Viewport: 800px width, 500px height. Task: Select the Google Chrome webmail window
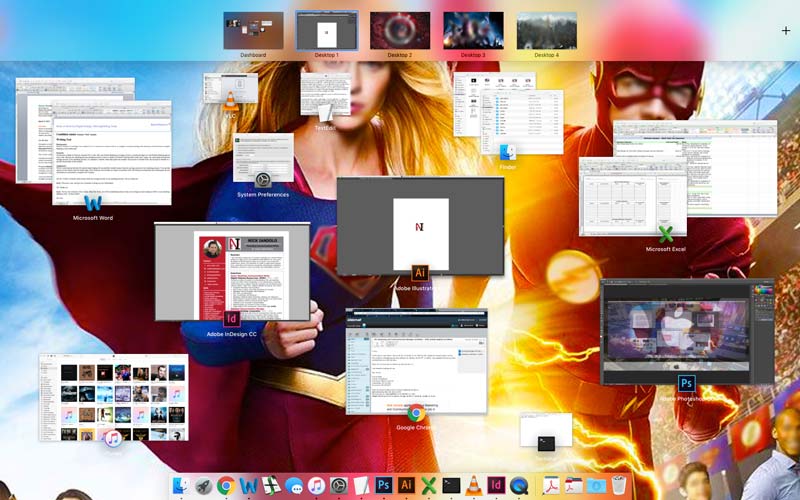(416, 361)
